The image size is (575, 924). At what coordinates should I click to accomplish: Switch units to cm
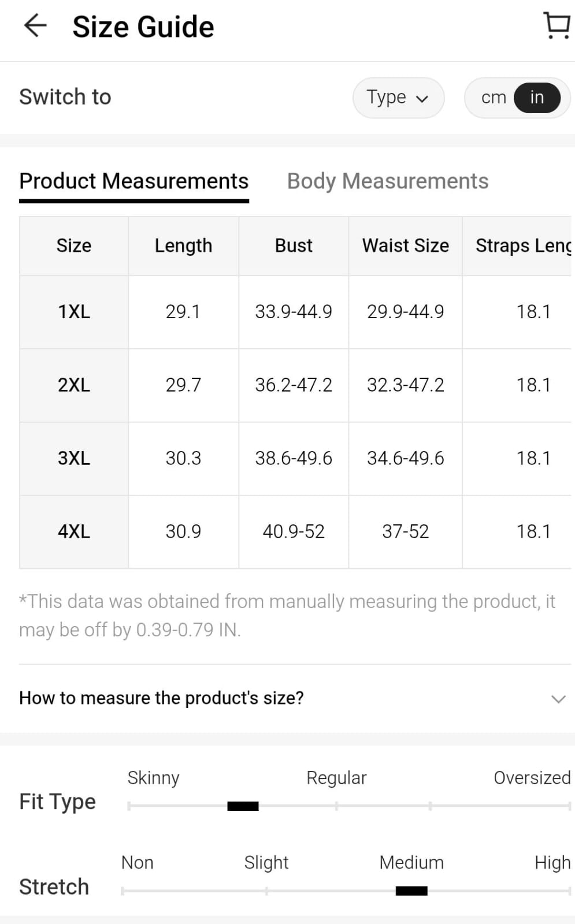[493, 98]
